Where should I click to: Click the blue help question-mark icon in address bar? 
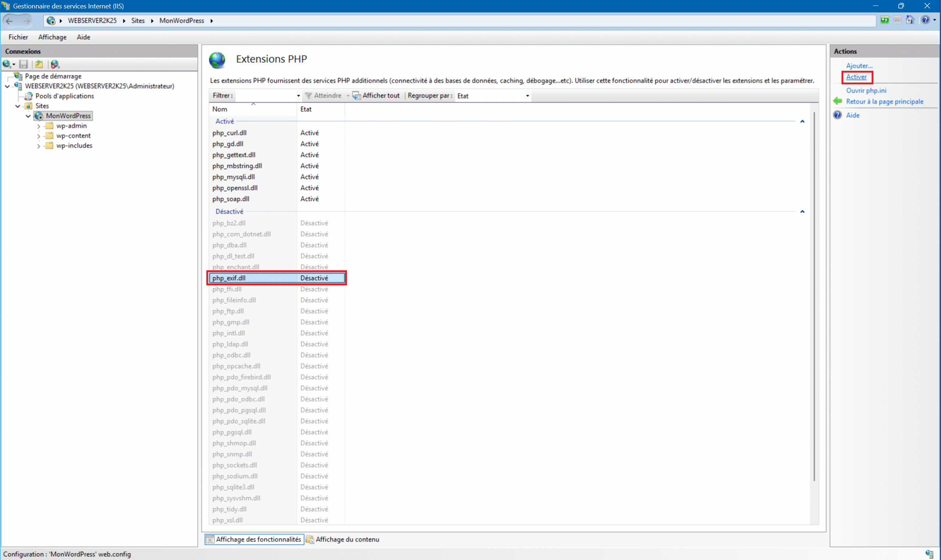click(925, 20)
